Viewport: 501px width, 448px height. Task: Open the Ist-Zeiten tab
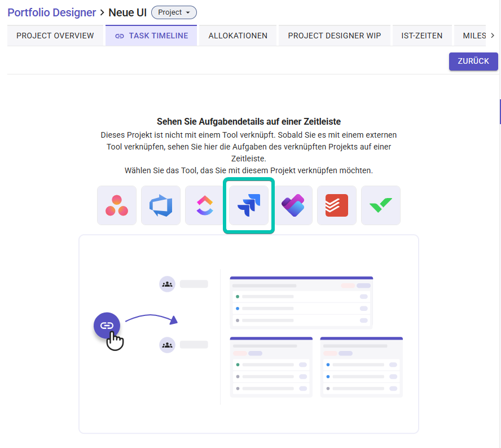point(422,36)
